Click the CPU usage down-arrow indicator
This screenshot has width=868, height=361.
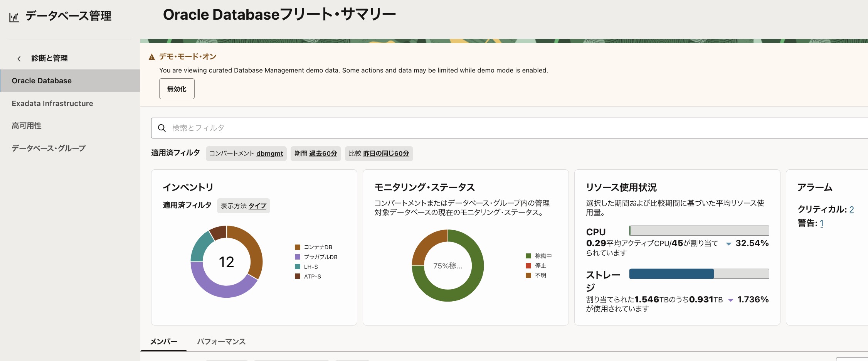728,244
